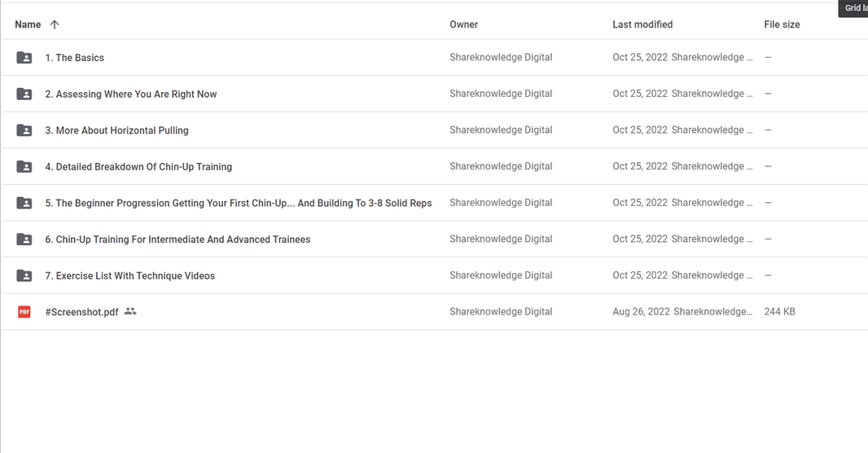
Task: Click the Owner column header
Action: tap(463, 24)
